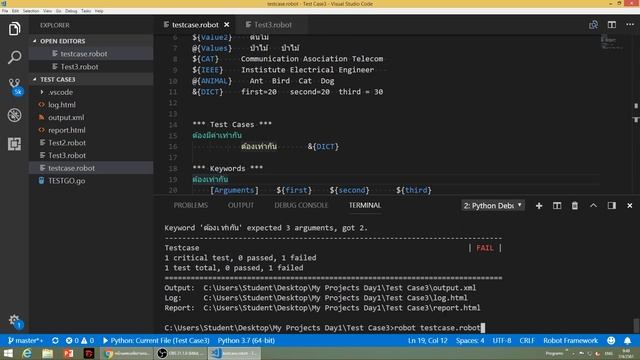Click Ln 19, Col 12 in status bar

click(427, 340)
